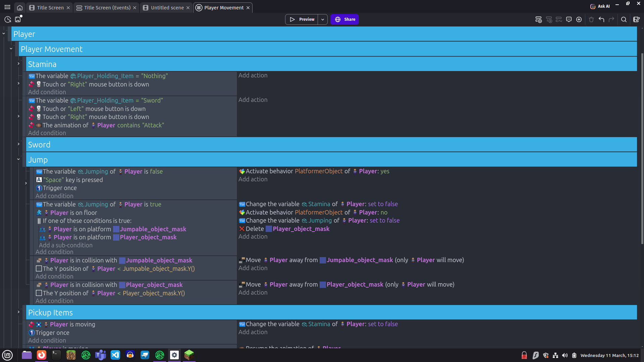The height and width of the screenshot is (362, 644).
Task: Go to the home page icon
Action: [20, 8]
